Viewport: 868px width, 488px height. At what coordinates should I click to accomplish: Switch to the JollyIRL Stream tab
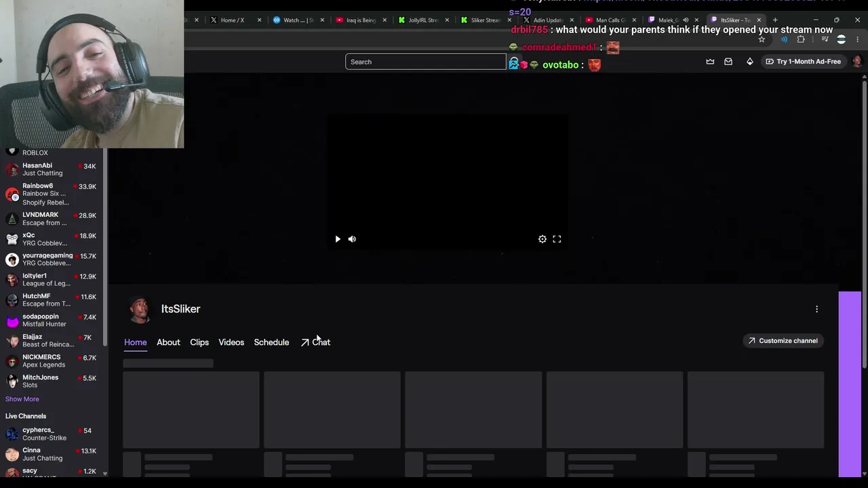click(423, 20)
